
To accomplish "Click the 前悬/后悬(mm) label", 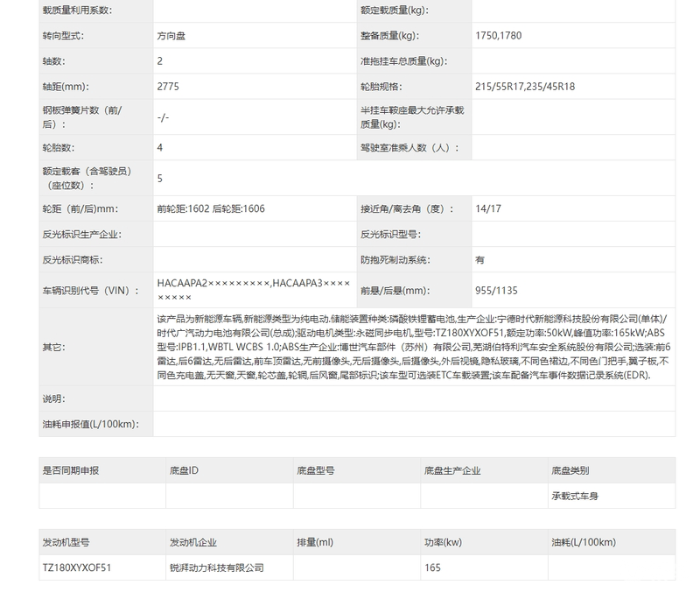I will (395, 291).
